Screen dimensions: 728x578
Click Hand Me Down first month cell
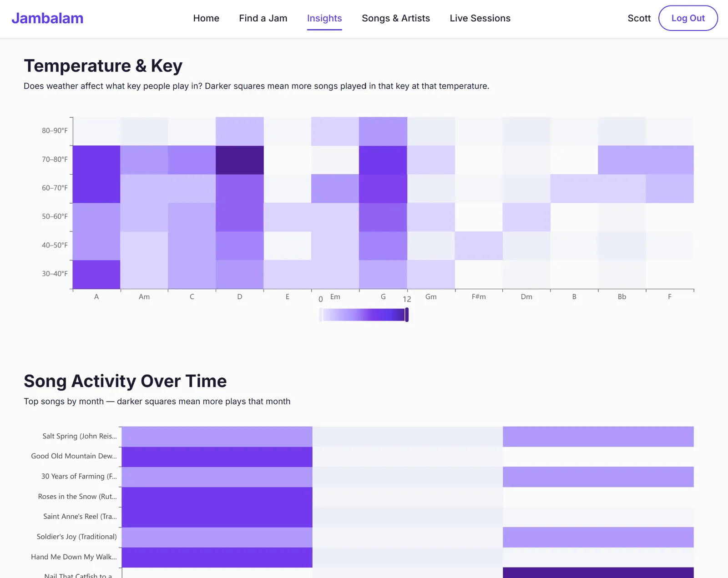point(217,558)
